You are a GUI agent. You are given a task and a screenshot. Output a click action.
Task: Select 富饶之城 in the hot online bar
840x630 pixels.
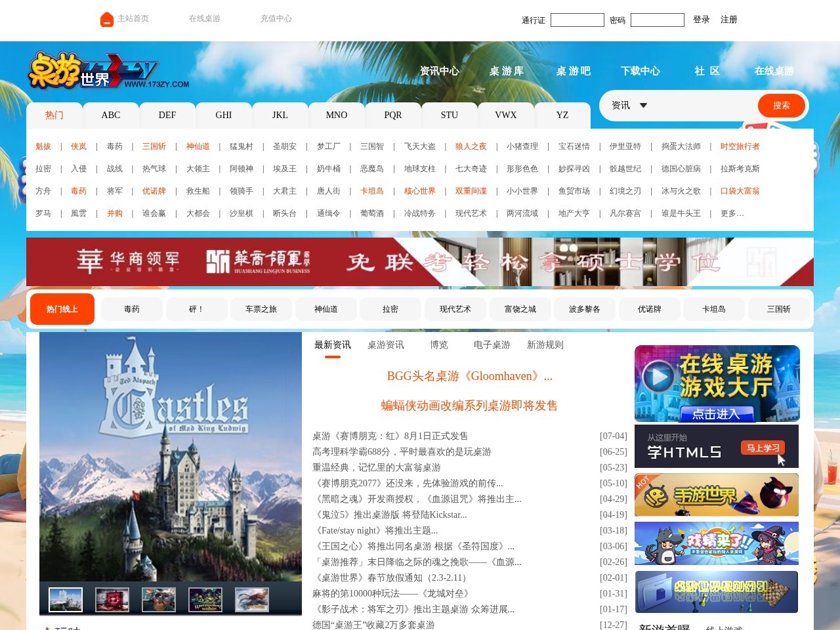pyautogui.click(x=520, y=309)
